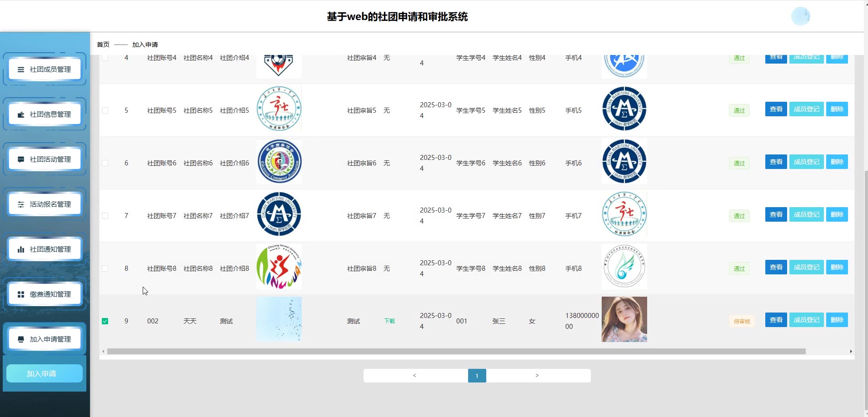Select page 1 in pagination
Screen dimensions: 868x417
(x=477, y=376)
